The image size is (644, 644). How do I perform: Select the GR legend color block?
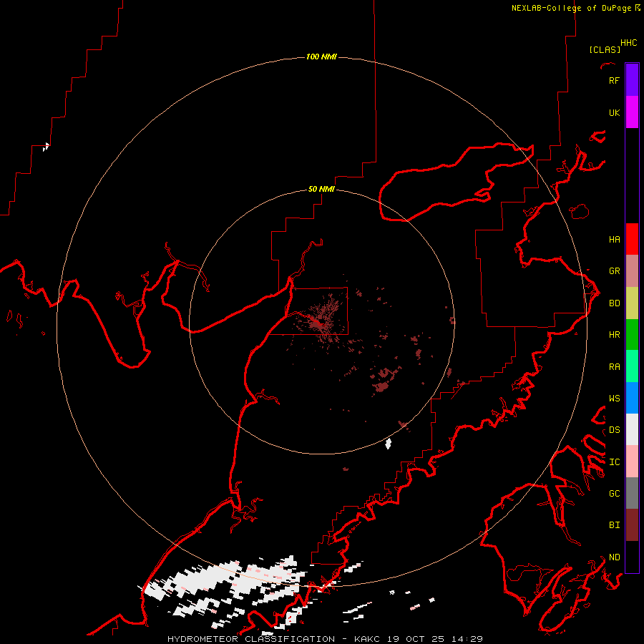tap(632, 271)
